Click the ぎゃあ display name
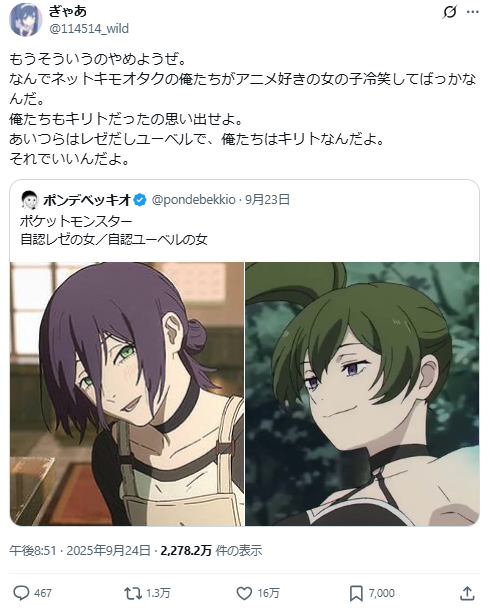 pyautogui.click(x=68, y=11)
